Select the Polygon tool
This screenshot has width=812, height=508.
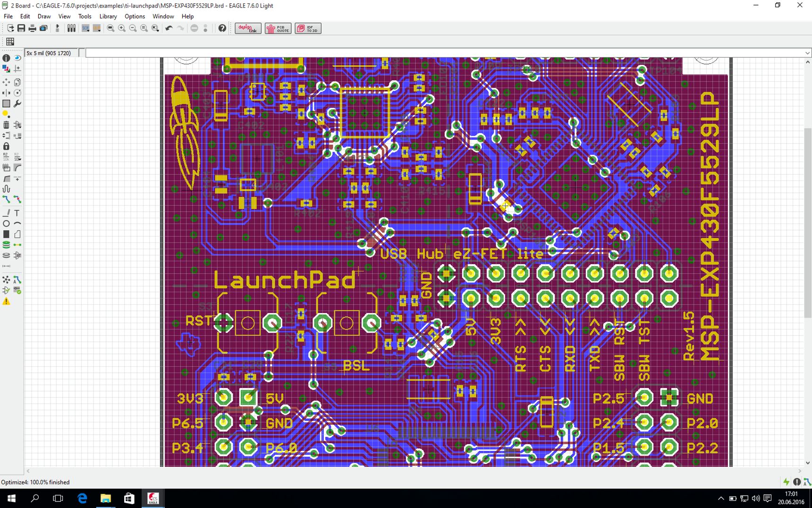[17, 234]
